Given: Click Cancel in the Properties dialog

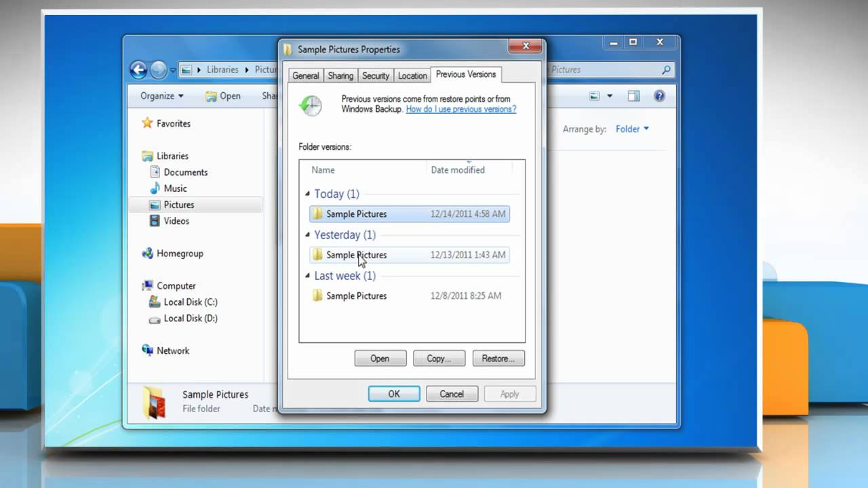Looking at the screenshot, I should 452,394.
